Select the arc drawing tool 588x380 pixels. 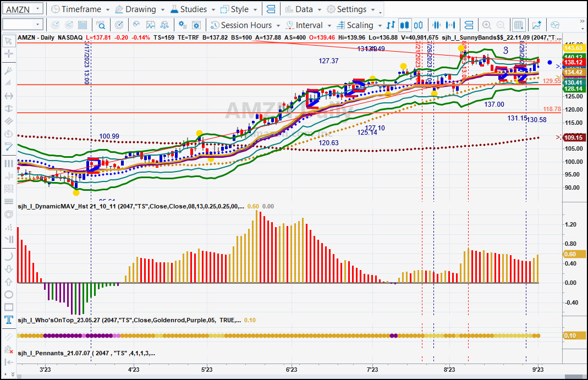9,257
